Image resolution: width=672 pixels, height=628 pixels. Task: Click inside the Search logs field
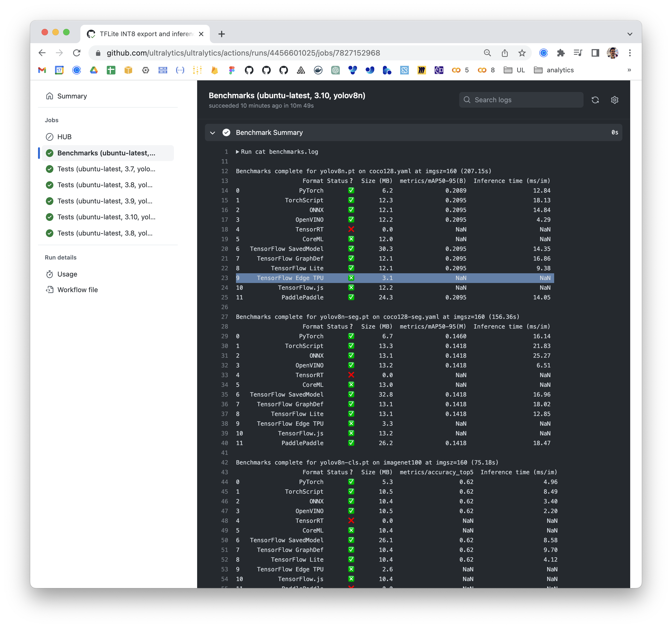point(520,100)
